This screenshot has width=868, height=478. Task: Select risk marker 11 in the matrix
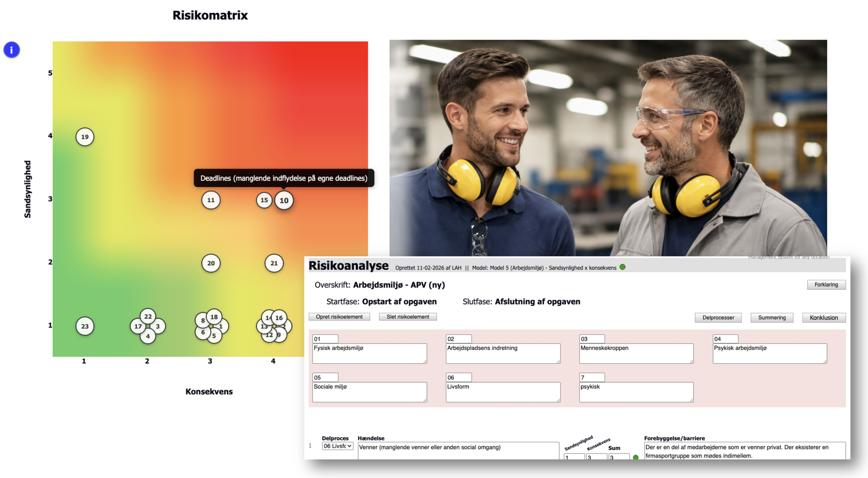(x=211, y=200)
